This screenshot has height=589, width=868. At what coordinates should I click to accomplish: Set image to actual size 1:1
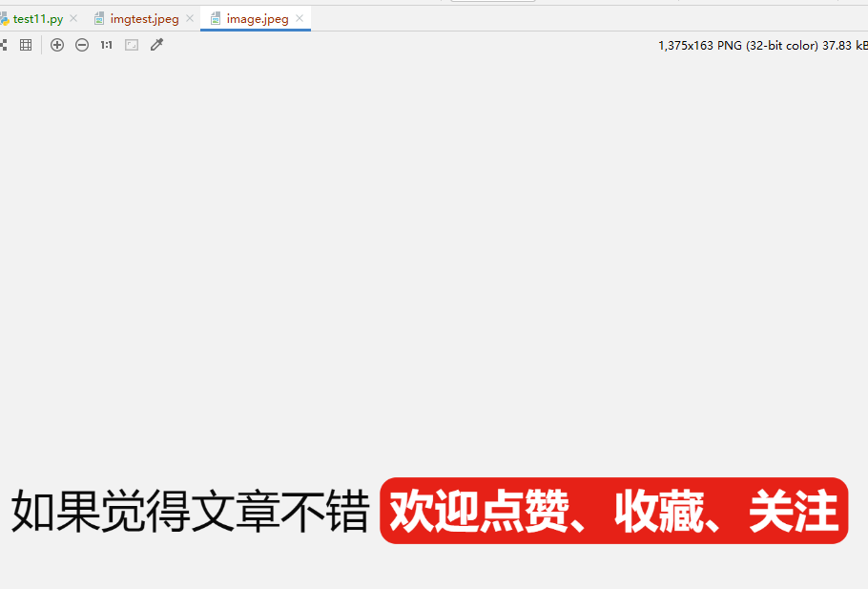(106, 45)
